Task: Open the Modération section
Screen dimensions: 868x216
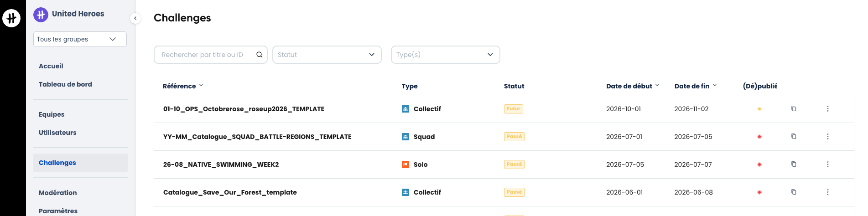Action: 58,193
